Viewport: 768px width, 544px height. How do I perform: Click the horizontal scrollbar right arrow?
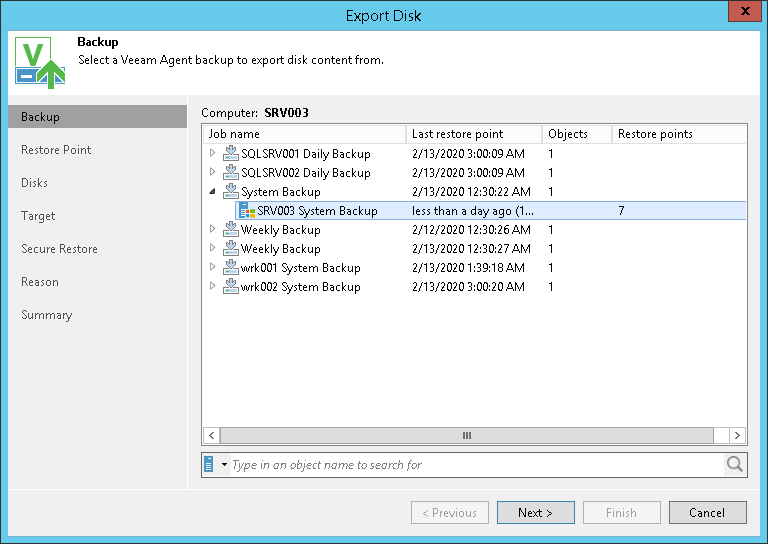click(x=737, y=435)
